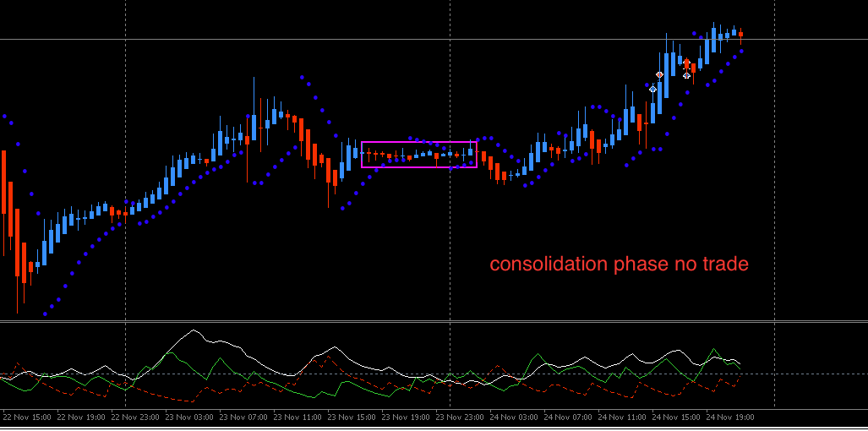Select the later blue arrow beneath the red candle
The width and height of the screenshot is (868, 431).
point(686,75)
